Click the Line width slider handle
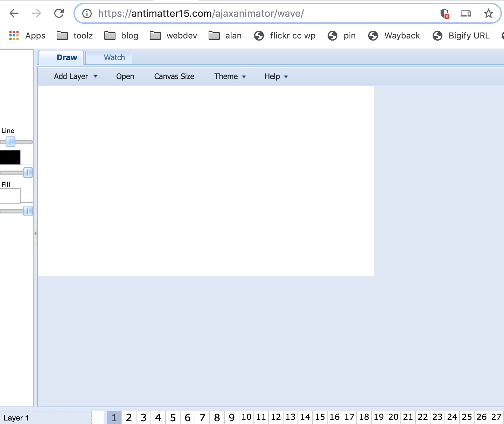 (10, 142)
